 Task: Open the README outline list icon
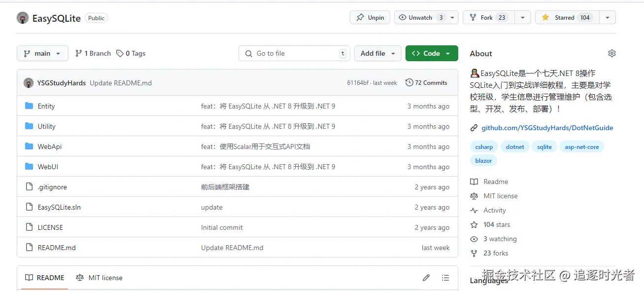445,278
